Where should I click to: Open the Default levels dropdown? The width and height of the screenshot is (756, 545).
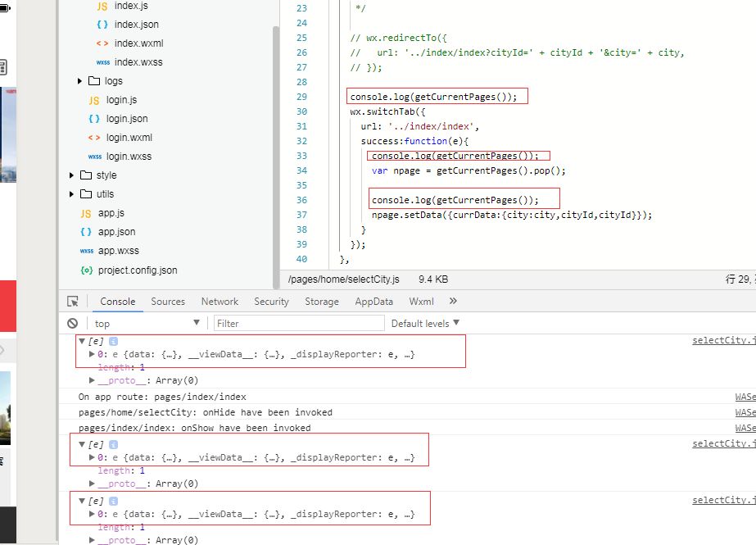click(425, 323)
